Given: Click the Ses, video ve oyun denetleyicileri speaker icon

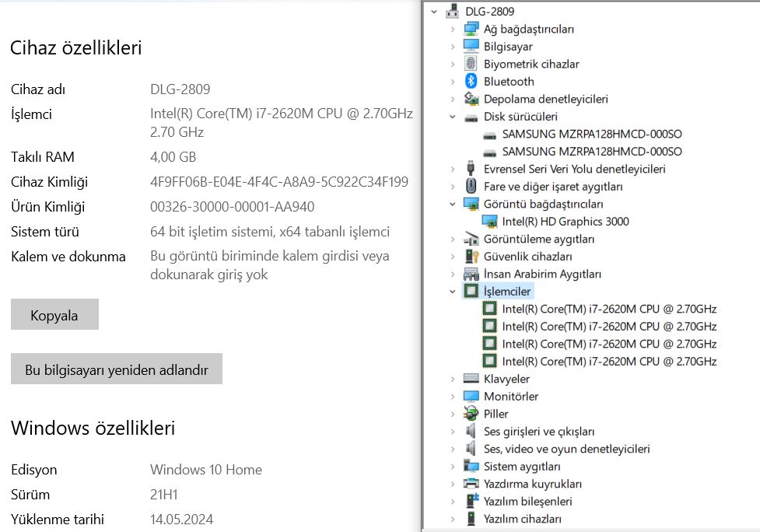Looking at the screenshot, I should pyautogui.click(x=471, y=449).
